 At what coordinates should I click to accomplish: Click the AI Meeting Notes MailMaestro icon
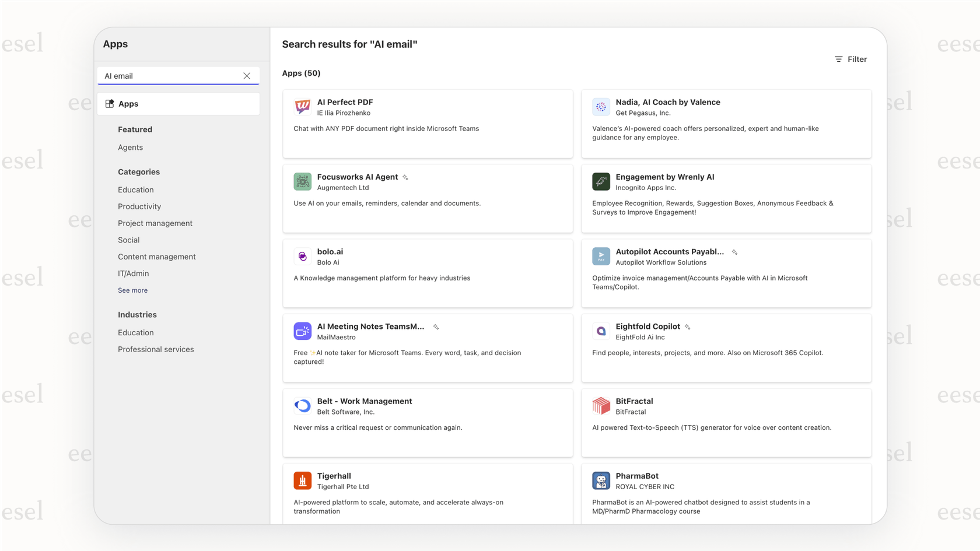(302, 331)
